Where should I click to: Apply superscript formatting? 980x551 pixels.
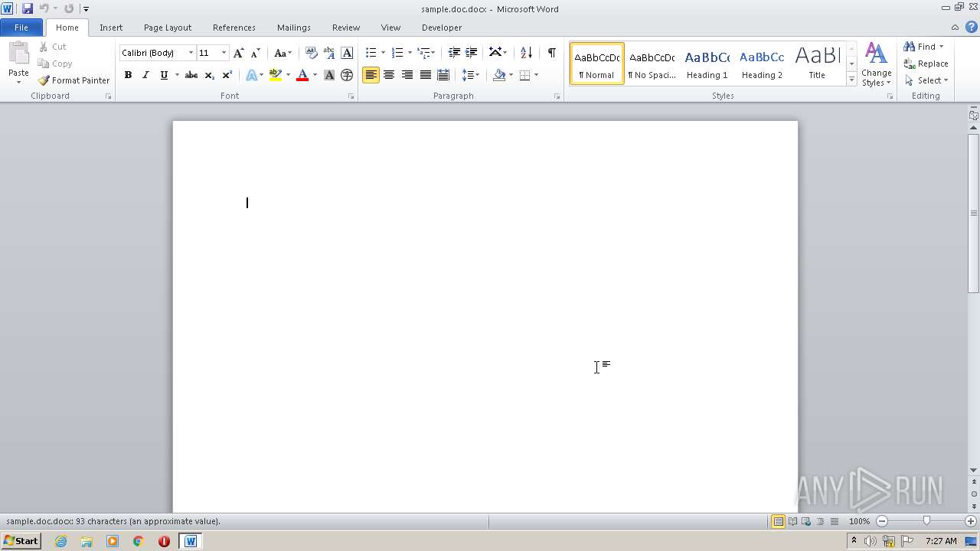227,75
